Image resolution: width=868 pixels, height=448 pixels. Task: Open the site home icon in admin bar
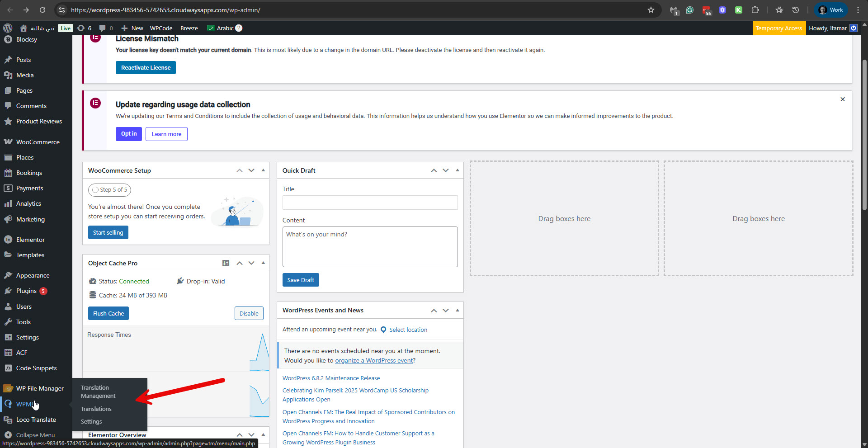pos(24,28)
